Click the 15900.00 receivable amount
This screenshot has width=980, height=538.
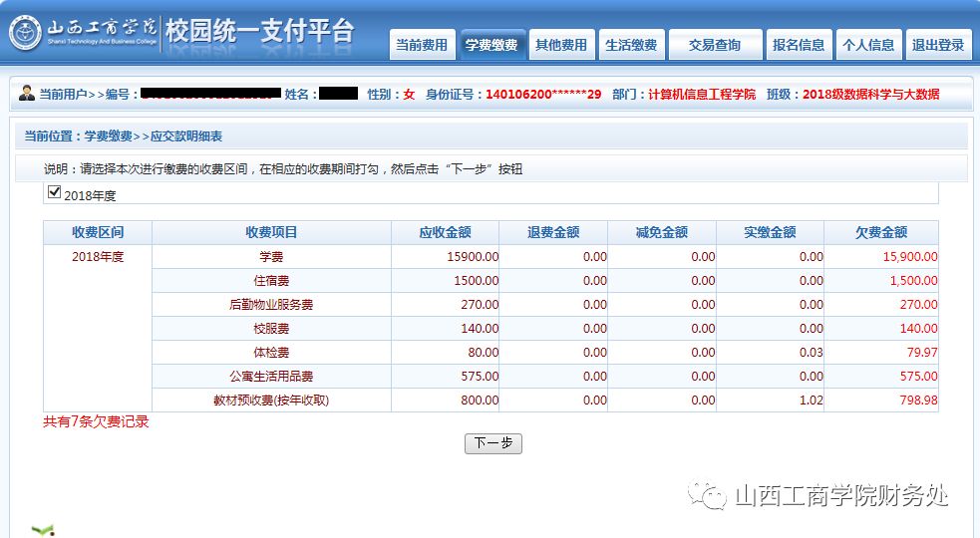[x=473, y=257]
